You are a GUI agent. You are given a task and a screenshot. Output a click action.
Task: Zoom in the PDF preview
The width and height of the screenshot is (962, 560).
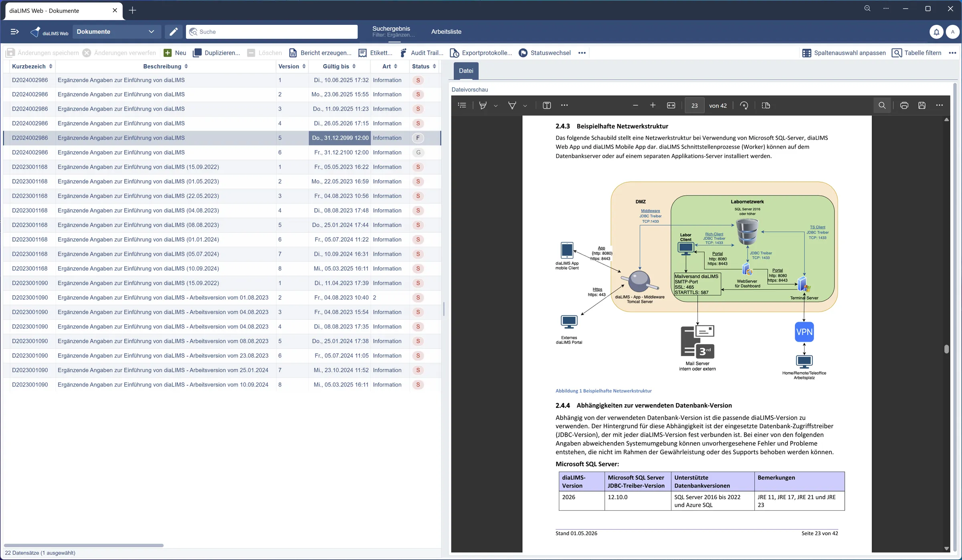(653, 105)
